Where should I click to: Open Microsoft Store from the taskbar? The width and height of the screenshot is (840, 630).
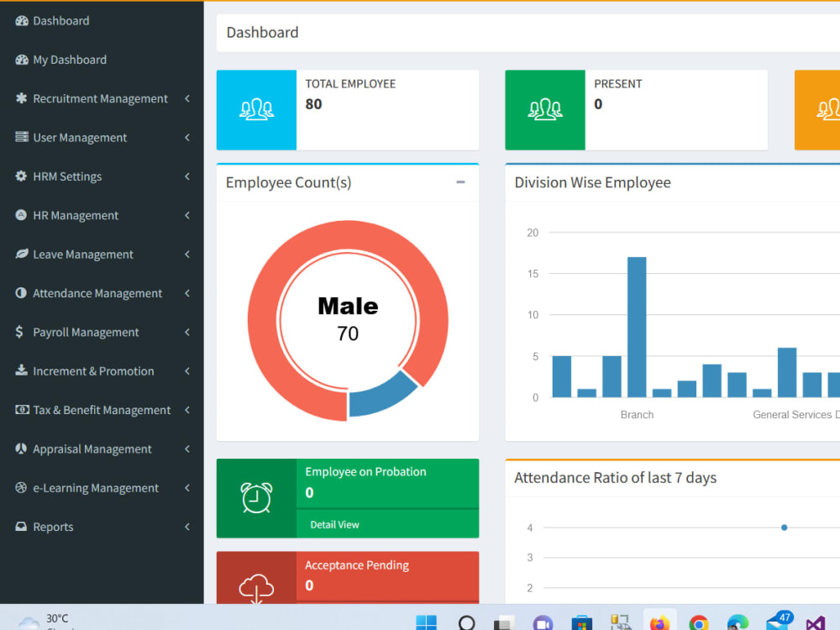(x=582, y=623)
